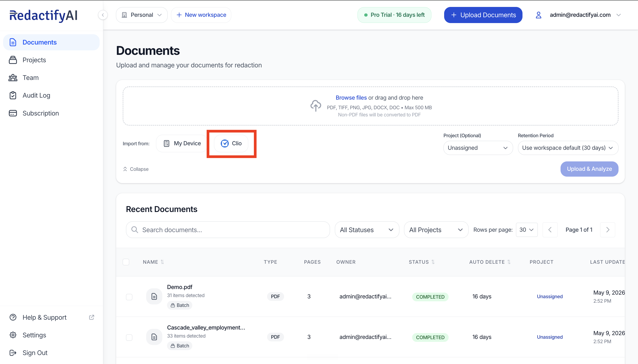This screenshot has height=364, width=638.
Task: Click the Settings gear icon
Action: pos(13,335)
